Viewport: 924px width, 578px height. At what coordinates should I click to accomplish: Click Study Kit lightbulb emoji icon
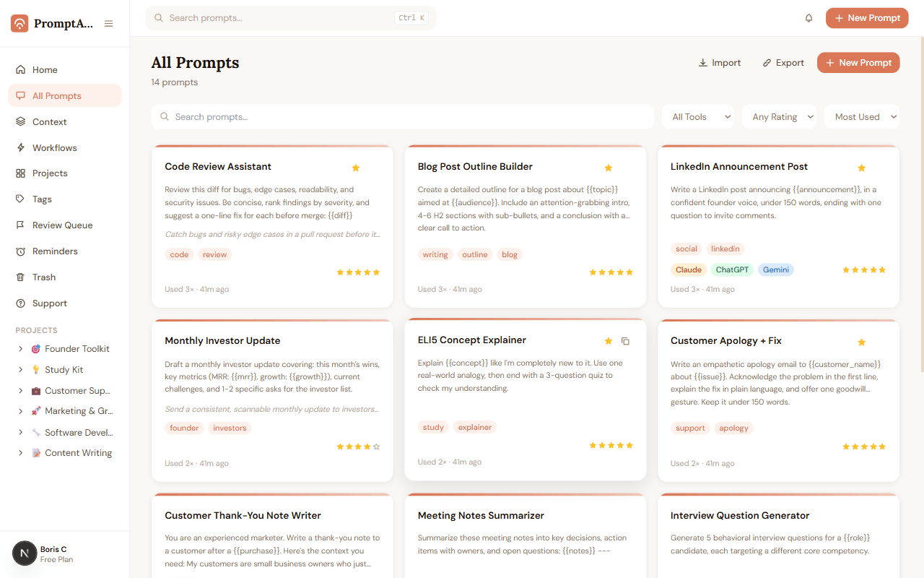(36, 370)
